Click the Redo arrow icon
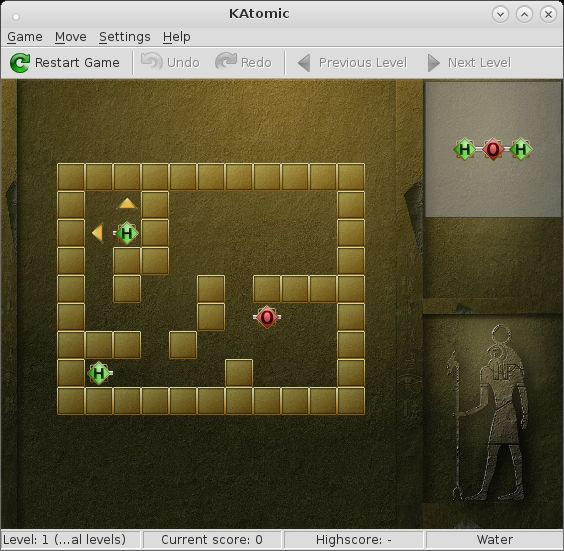Image resolution: width=564 pixels, height=551 pixels. pyautogui.click(x=226, y=62)
